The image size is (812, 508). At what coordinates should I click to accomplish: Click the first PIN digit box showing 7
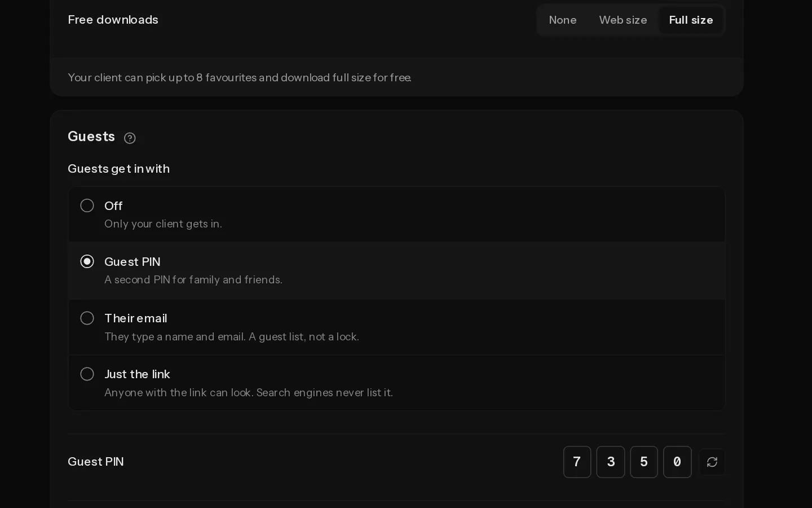[577, 462]
